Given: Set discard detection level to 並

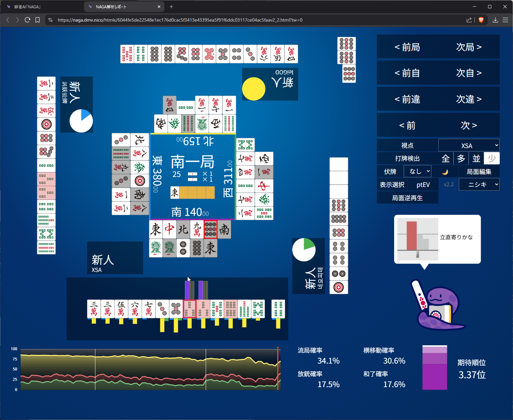Looking at the screenshot, I should click(476, 158).
